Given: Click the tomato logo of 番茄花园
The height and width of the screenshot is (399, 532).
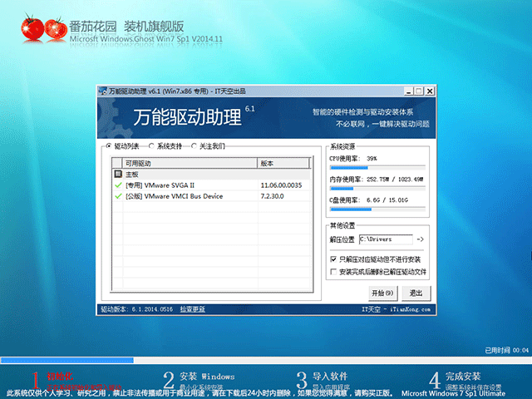Looking at the screenshot, I should (44, 29).
